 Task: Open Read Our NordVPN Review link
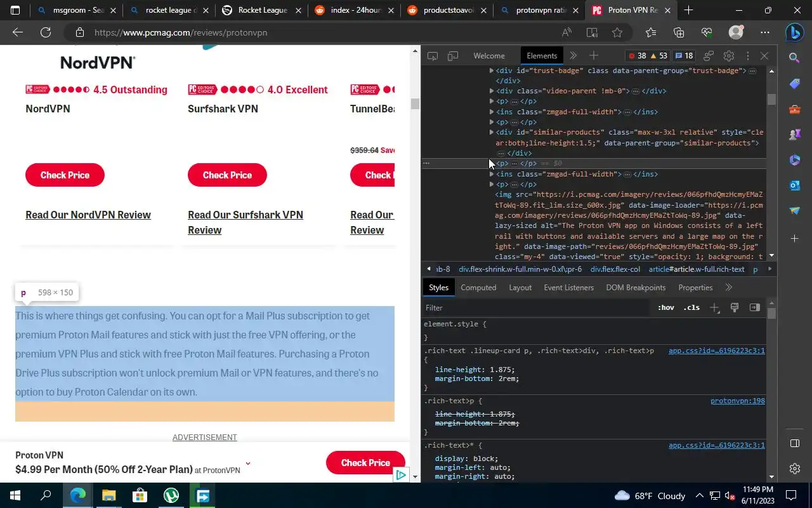tap(88, 215)
